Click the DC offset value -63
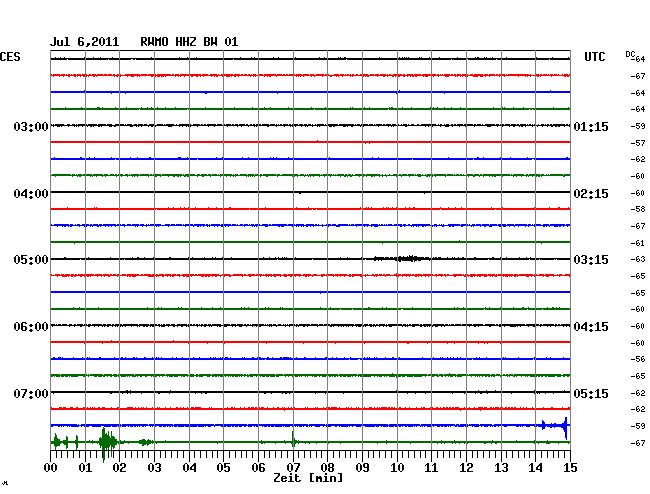 pyautogui.click(x=638, y=259)
